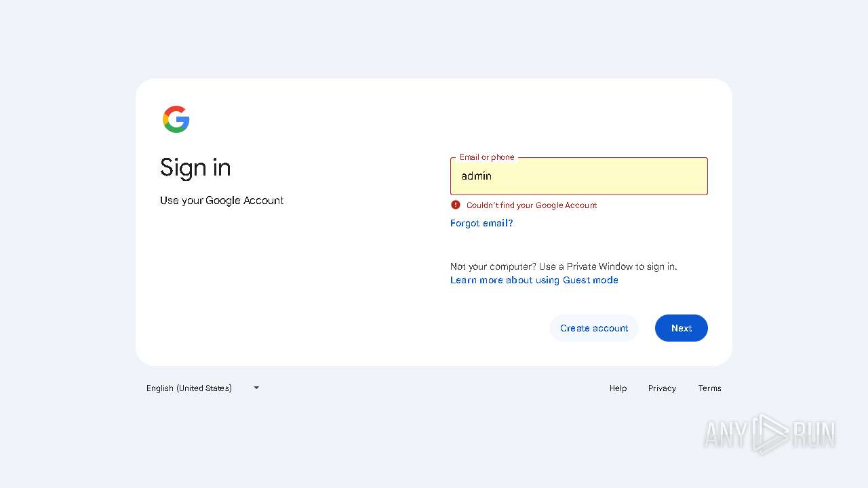Click the 'Use your Google Account' text
Viewport: 868px width, 488px height.
coord(222,201)
